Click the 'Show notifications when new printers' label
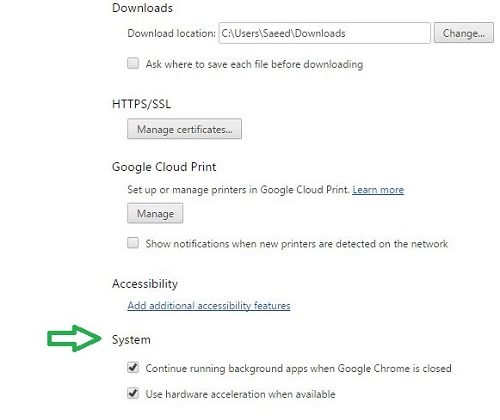 [x=297, y=244]
